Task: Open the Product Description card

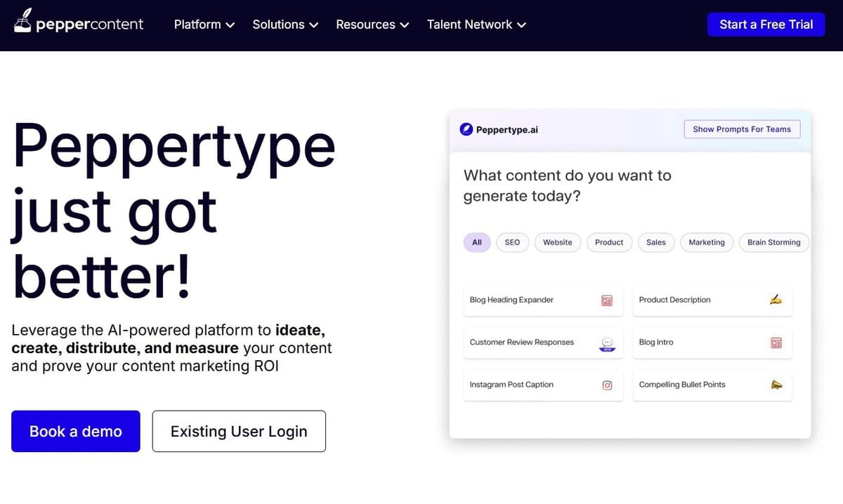Action: tap(712, 300)
